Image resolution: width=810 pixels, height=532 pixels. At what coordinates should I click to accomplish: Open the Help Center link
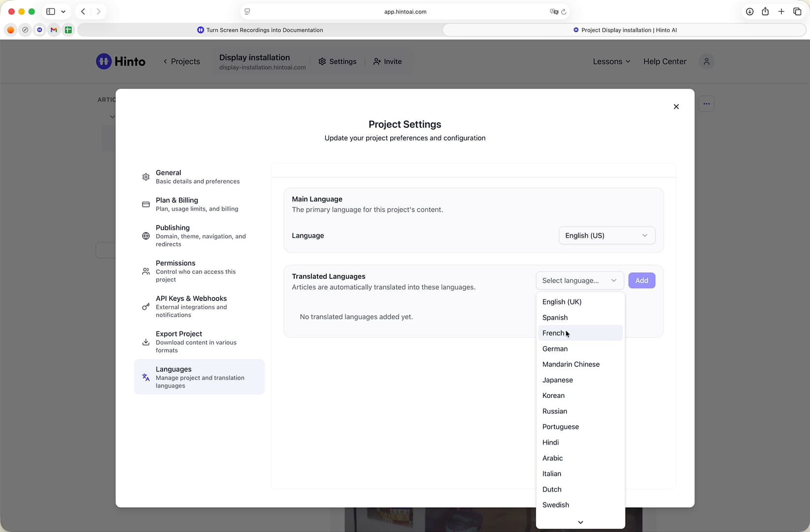click(665, 62)
